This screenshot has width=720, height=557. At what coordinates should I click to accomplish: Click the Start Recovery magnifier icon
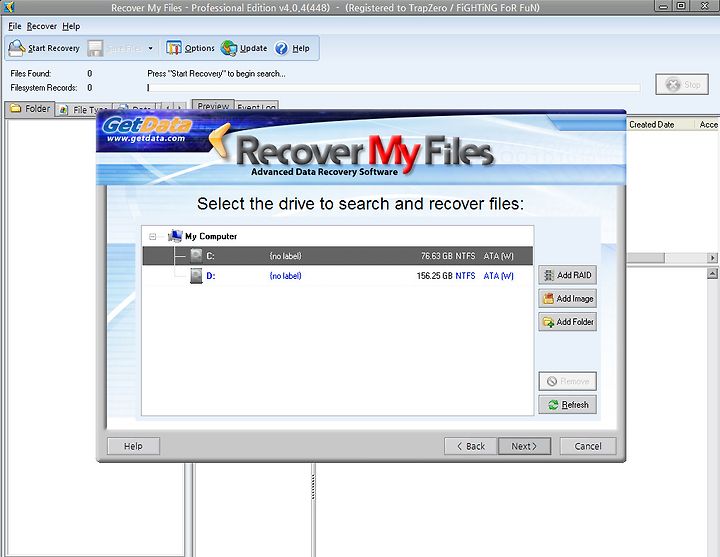click(x=17, y=48)
